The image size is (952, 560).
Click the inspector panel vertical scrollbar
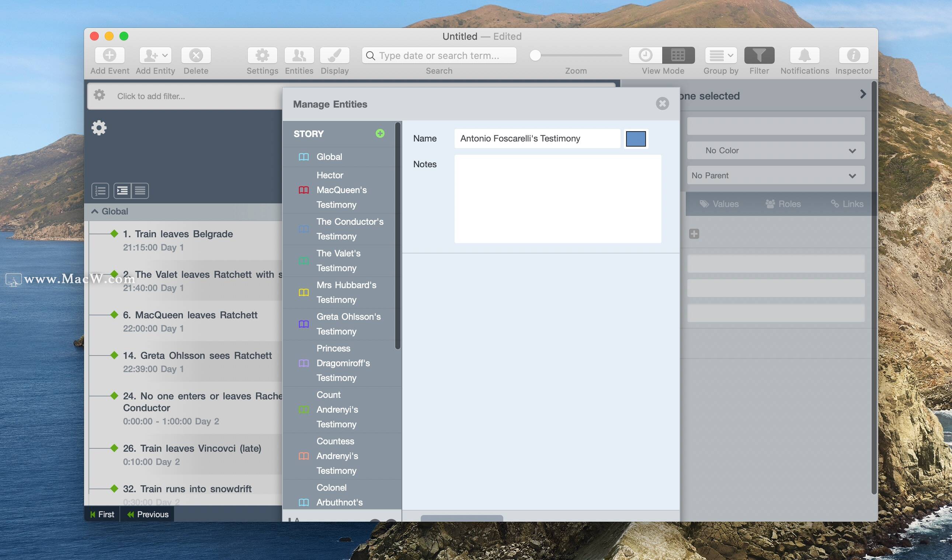pos(873,287)
